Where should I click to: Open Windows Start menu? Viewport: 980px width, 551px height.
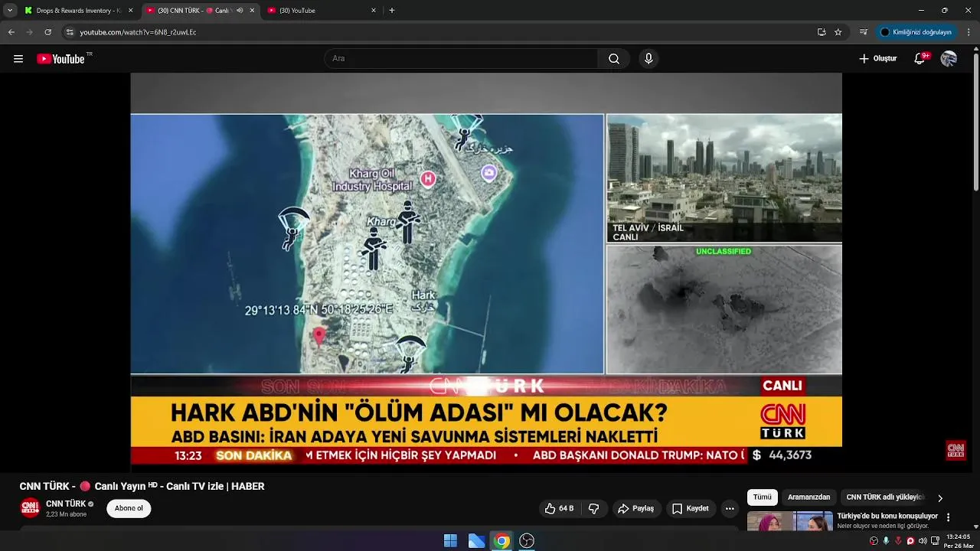click(450, 541)
